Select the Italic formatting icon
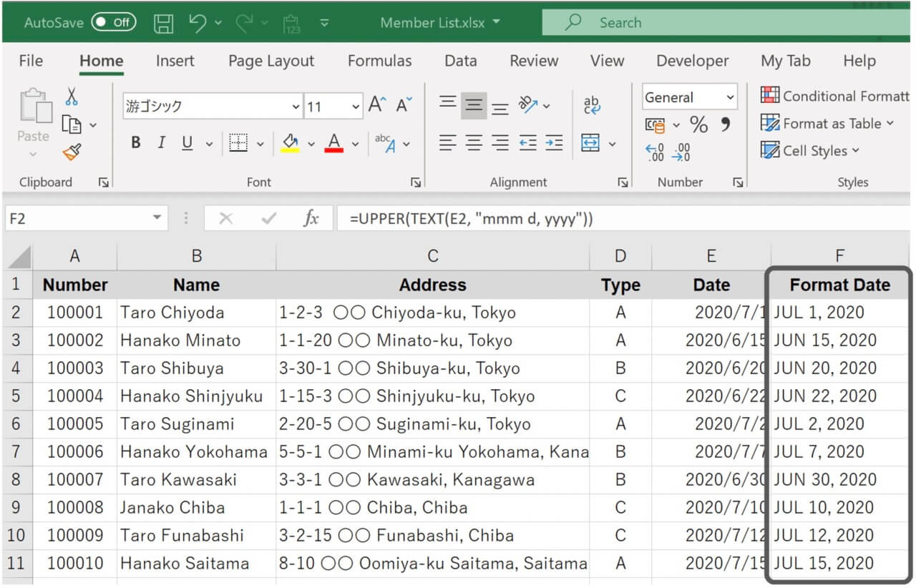Screen dimensions: 916x588 coord(161,142)
